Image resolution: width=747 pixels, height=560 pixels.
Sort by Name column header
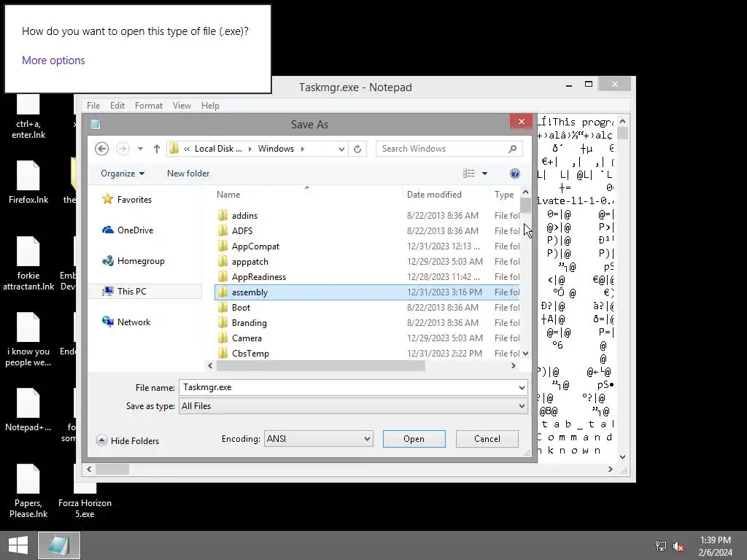point(307,194)
